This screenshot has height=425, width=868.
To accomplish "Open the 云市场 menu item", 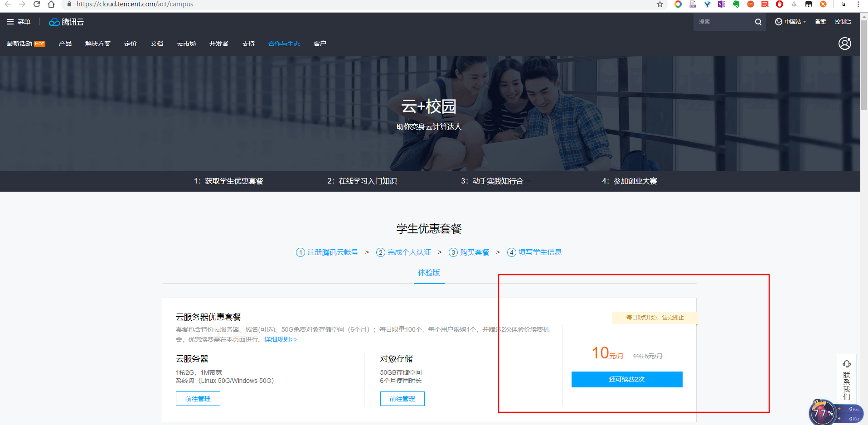I will tap(186, 43).
